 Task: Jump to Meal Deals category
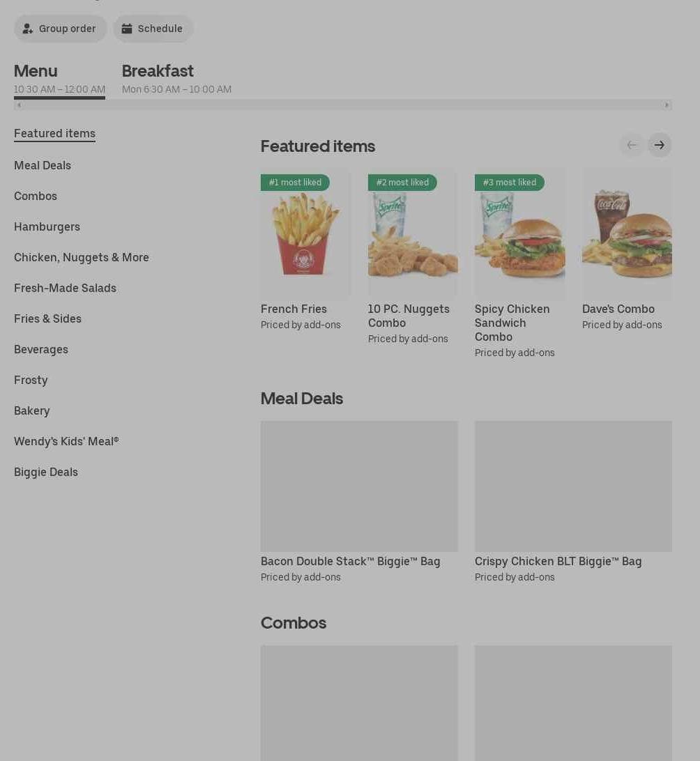point(43,165)
